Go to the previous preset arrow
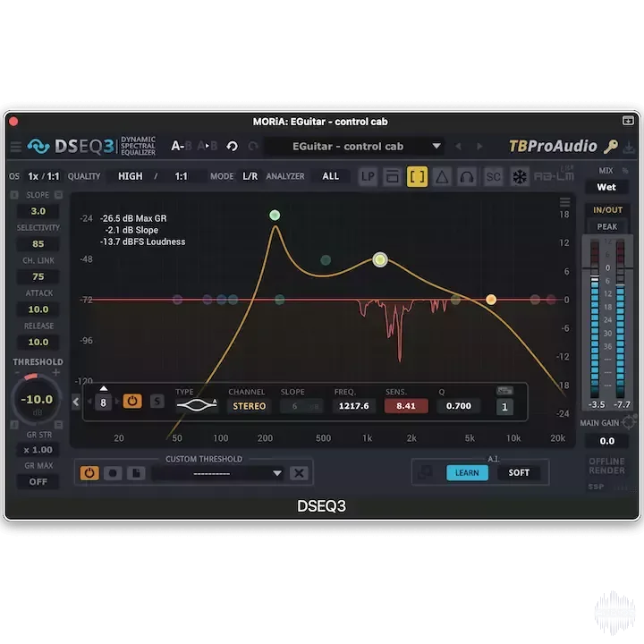Viewport: 644px width, 644px height. click(x=458, y=146)
